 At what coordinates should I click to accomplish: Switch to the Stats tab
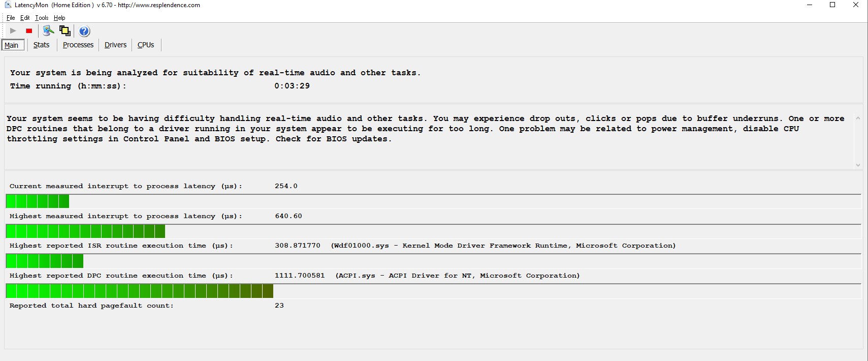point(41,45)
